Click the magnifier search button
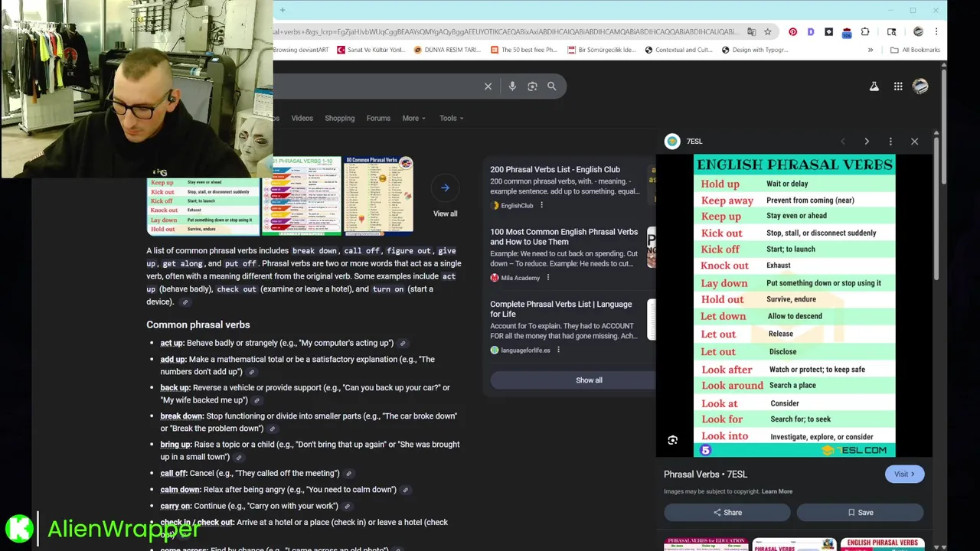The width and height of the screenshot is (980, 551). [x=551, y=86]
